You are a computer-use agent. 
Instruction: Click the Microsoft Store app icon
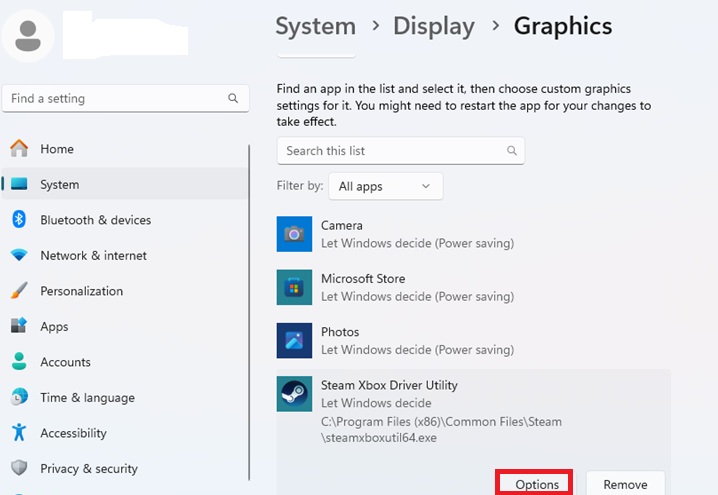pos(294,287)
